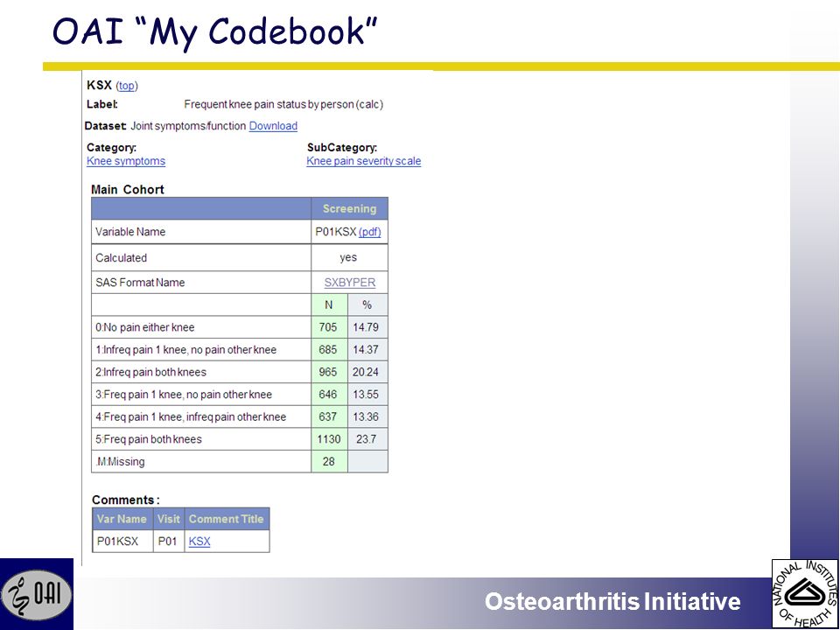Click the N value 637
Image resolution: width=840 pixels, height=630 pixels.
coord(328,416)
